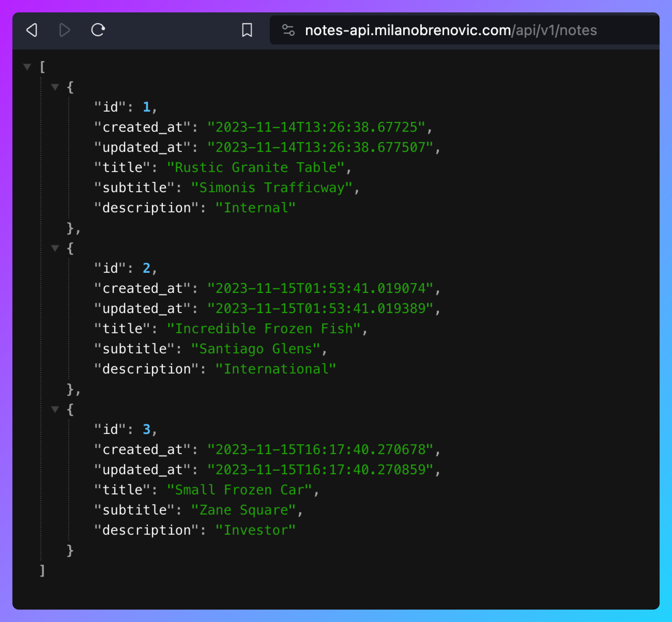Collapse the object with id 2
Viewport: 672px width, 622px height.
(x=55, y=248)
